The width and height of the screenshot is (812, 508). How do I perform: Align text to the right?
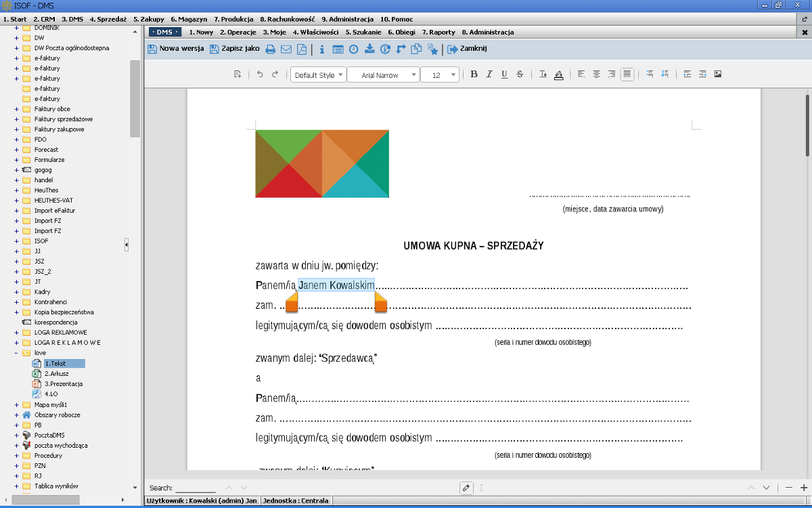point(612,75)
